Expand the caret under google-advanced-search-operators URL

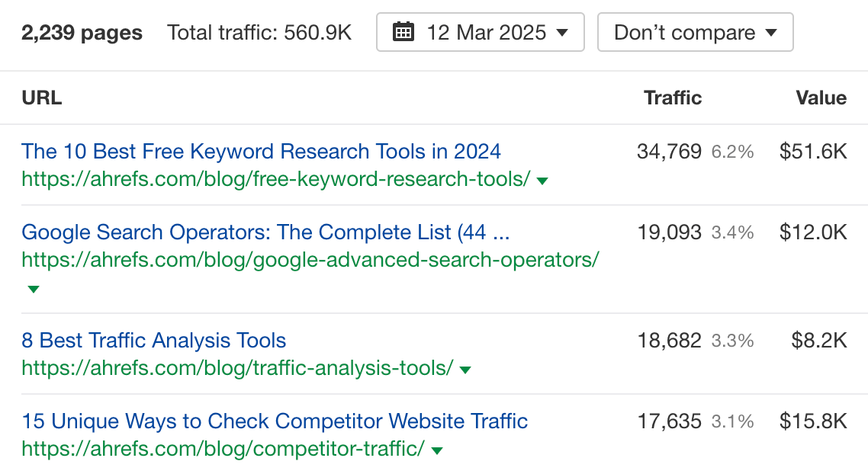(x=34, y=289)
